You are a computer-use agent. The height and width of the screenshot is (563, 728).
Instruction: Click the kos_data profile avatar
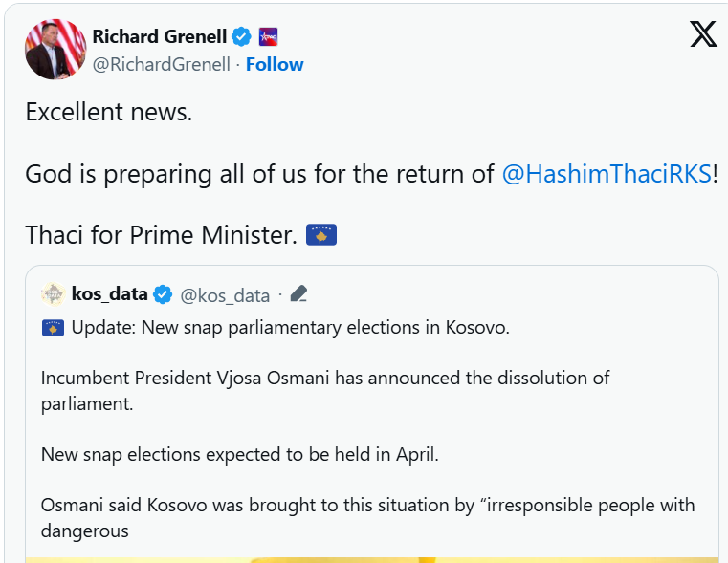point(54,294)
